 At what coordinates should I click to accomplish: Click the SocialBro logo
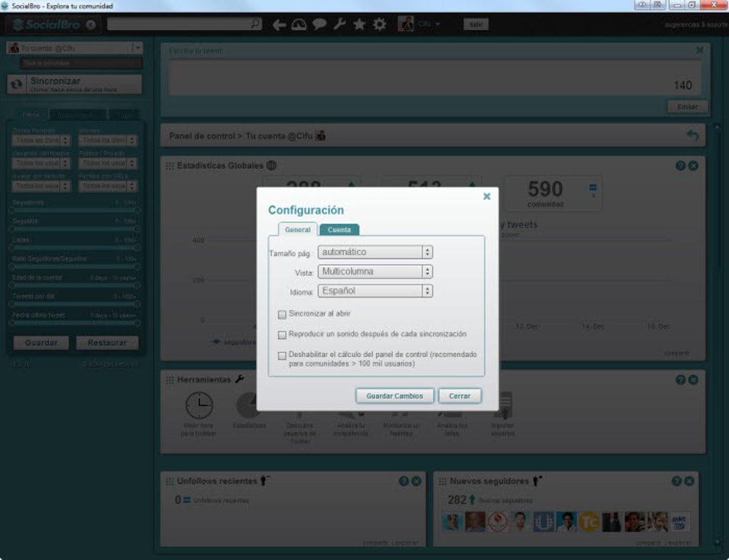point(46,24)
